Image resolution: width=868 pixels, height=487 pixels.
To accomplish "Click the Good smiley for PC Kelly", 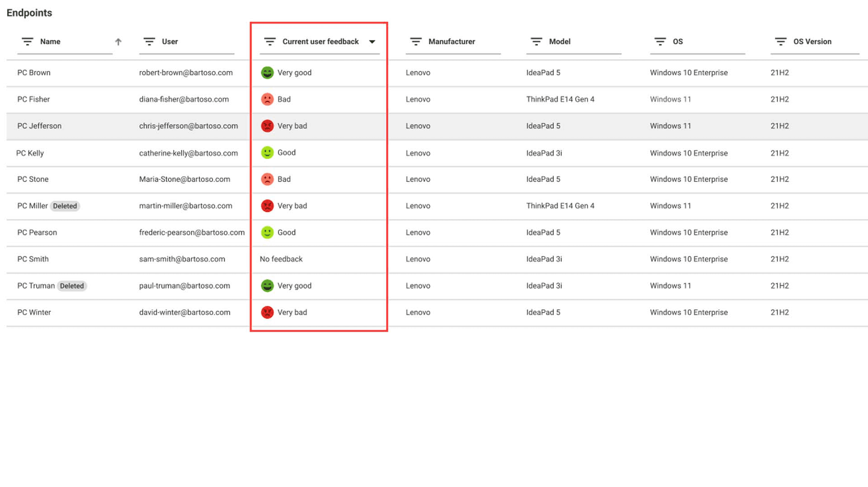I will [x=268, y=153].
